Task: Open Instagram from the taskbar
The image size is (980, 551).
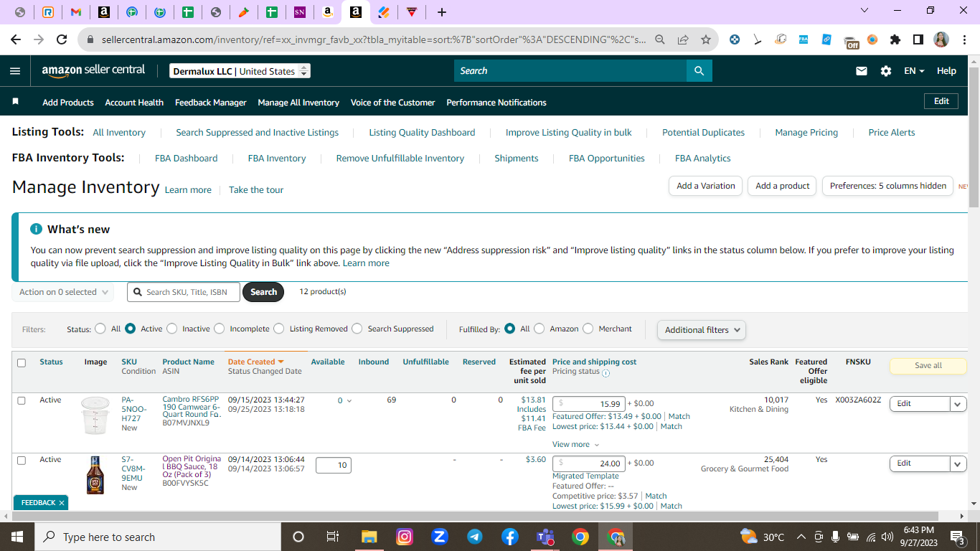Action: (x=405, y=537)
